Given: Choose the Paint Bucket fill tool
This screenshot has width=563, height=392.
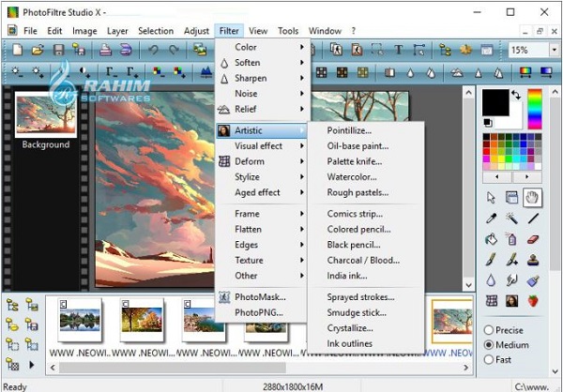Looking at the screenshot, I should click(x=492, y=239).
